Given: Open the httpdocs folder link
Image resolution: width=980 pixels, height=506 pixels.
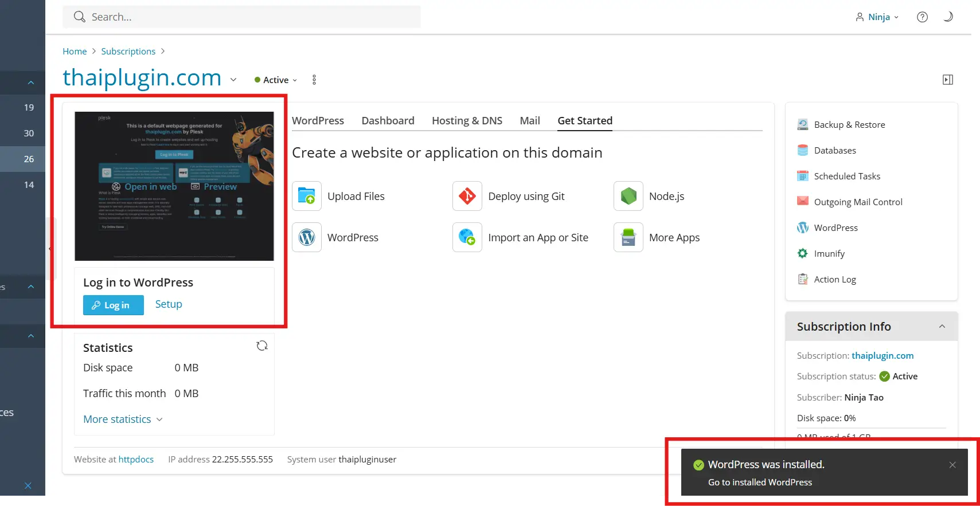Looking at the screenshot, I should tap(136, 460).
